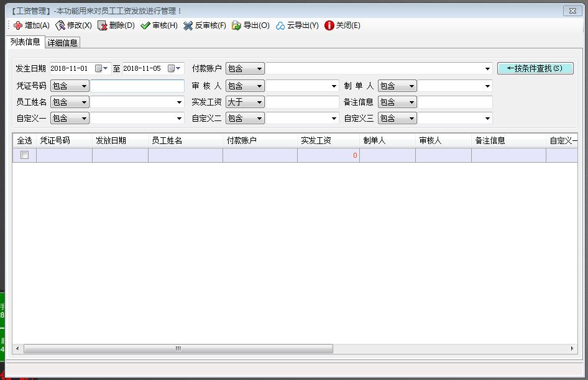588x380 pixels.
Task: Click the 凭证号码 text input field
Action: tap(137, 86)
